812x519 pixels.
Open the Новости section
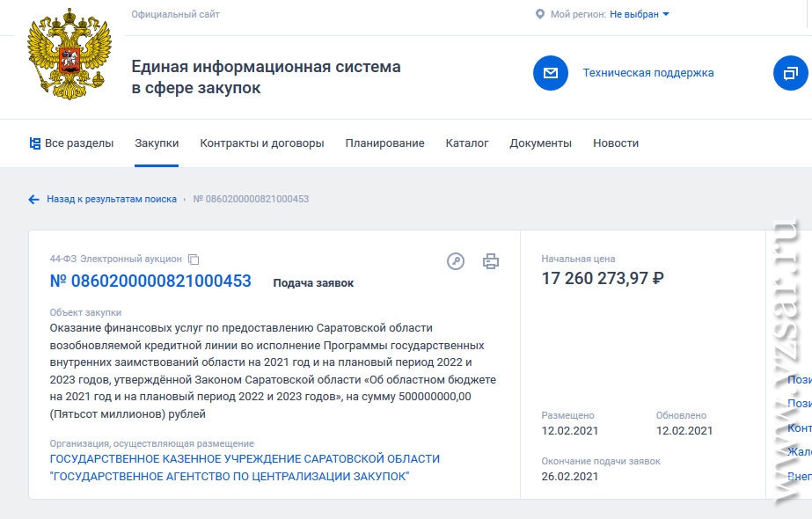pos(616,143)
